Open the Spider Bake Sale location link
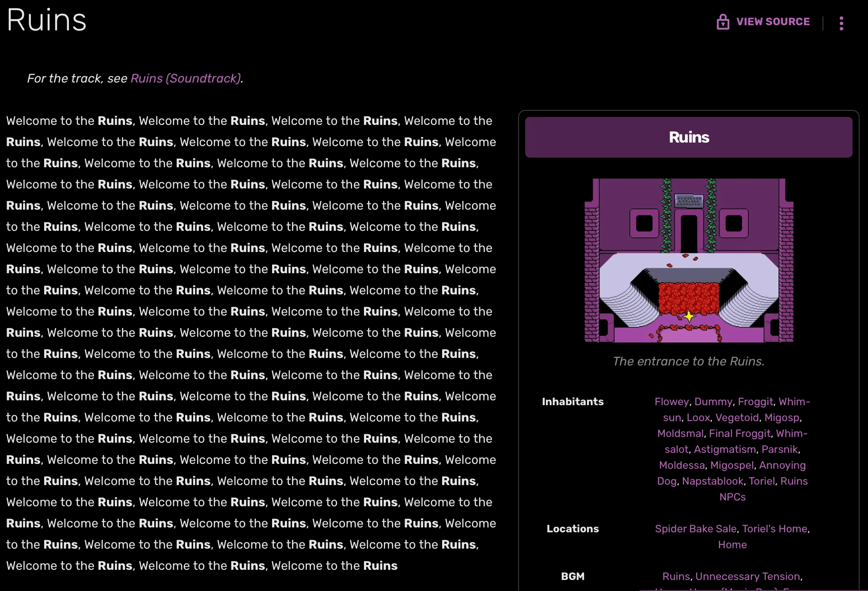 pos(696,529)
